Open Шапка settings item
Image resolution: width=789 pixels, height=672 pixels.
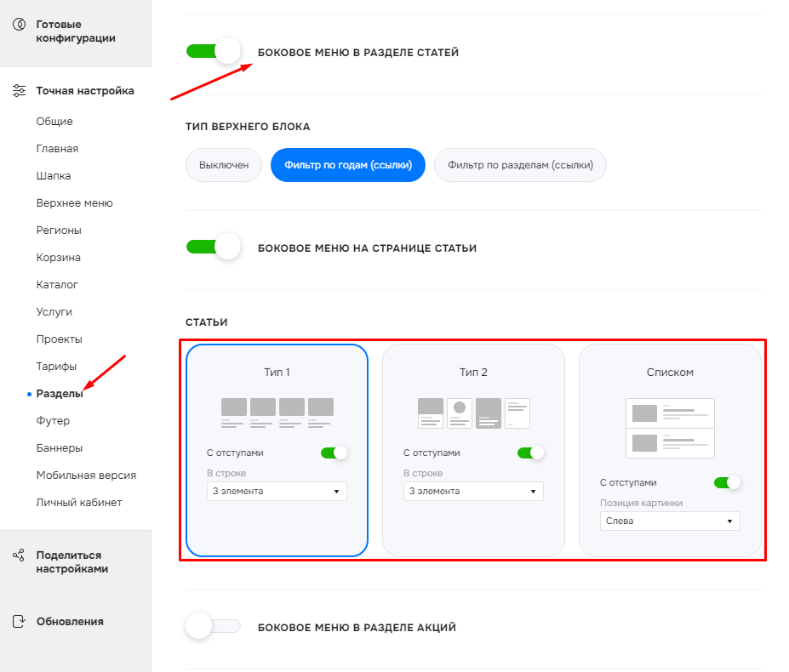tap(54, 175)
